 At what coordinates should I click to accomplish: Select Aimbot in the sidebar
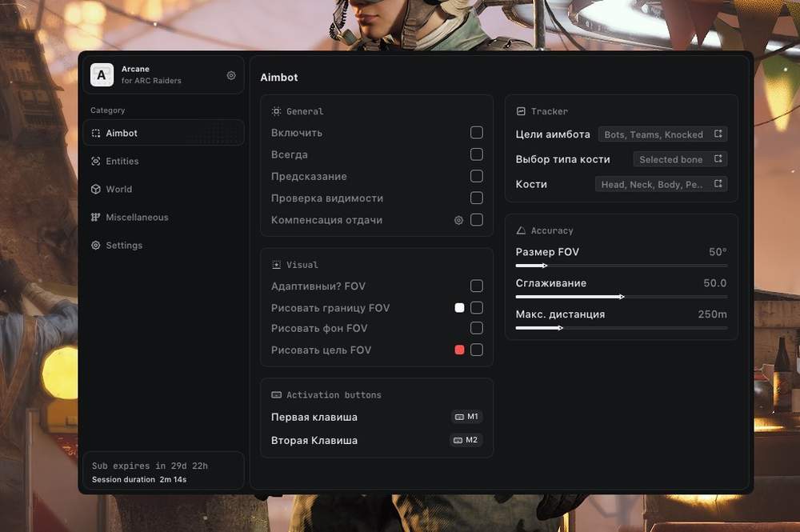coord(163,133)
